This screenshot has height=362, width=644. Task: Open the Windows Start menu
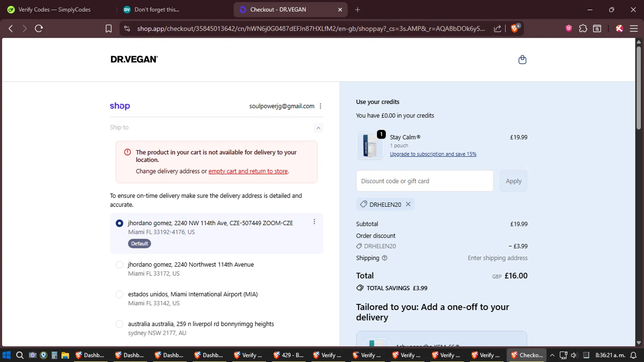(6, 355)
